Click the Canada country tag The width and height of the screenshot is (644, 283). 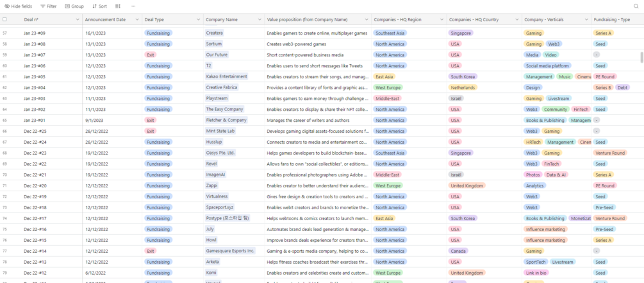pyautogui.click(x=458, y=251)
